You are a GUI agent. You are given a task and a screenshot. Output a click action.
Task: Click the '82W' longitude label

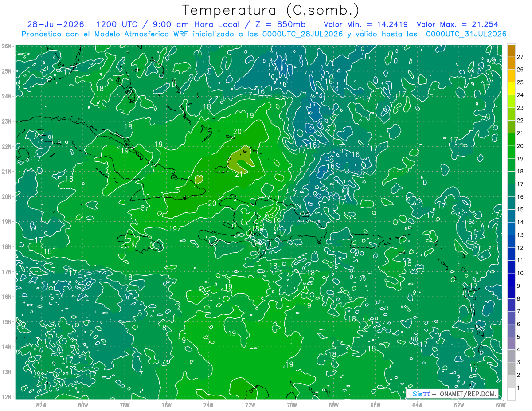[41, 405]
